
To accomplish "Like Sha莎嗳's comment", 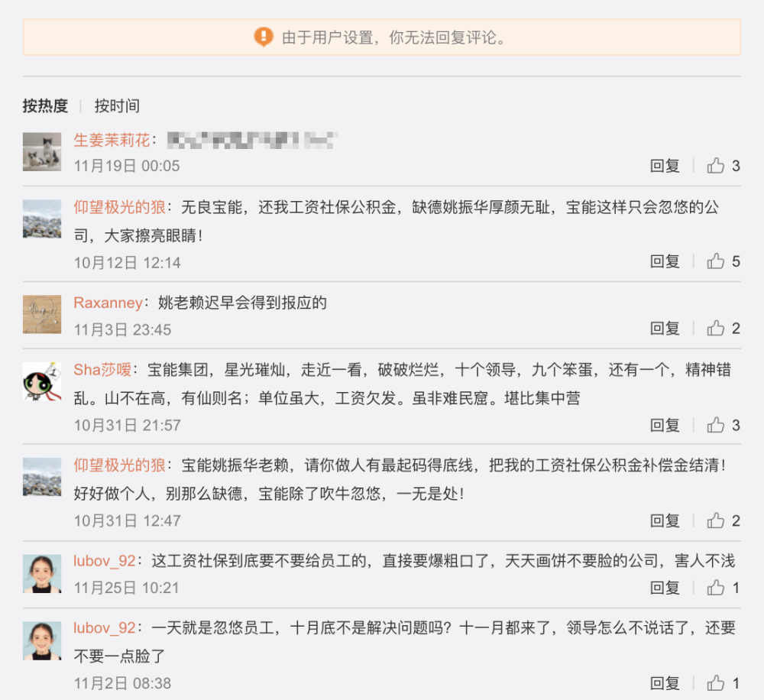I will 715,425.
